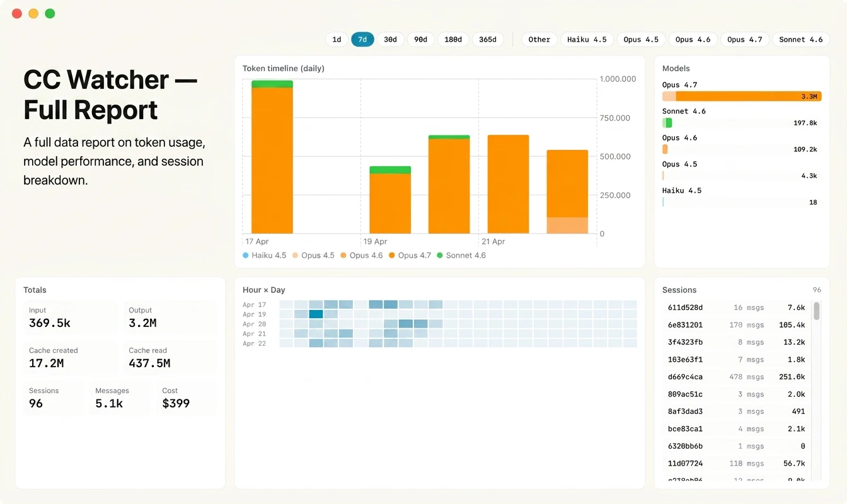Toggle the Opus 4.5 legend dot

[294, 255]
